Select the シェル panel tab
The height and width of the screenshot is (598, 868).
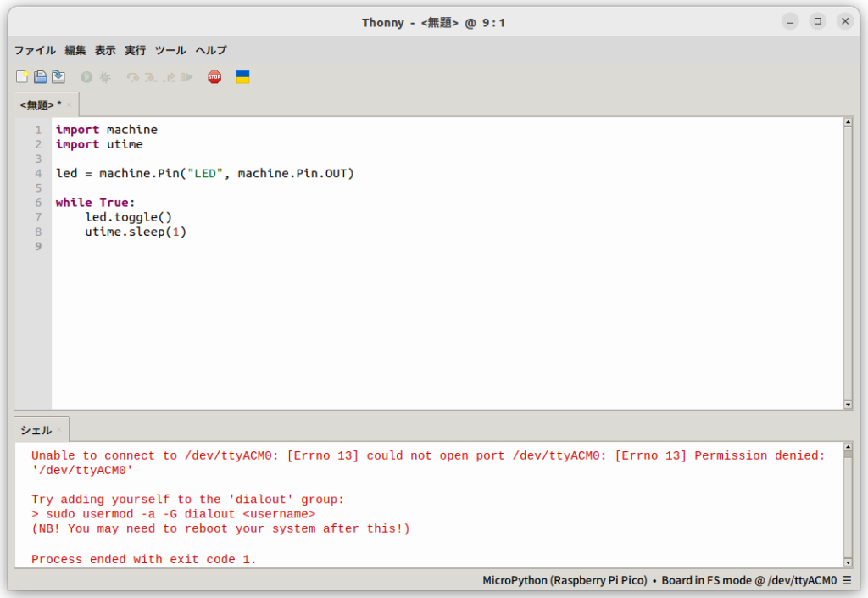pyautogui.click(x=36, y=430)
